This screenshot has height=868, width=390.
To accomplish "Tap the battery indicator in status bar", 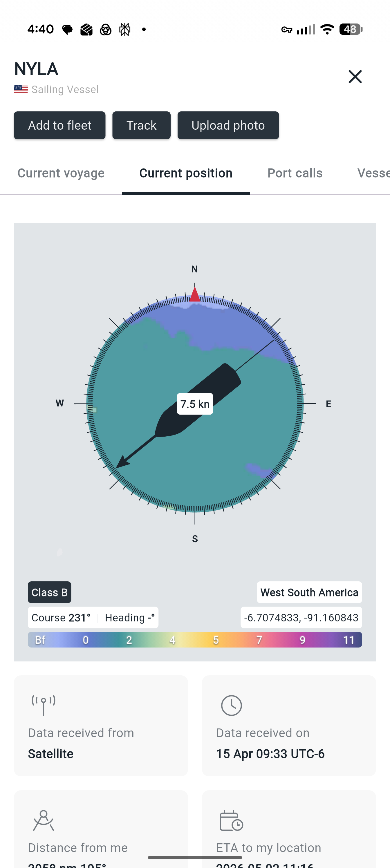I will 351,29.
